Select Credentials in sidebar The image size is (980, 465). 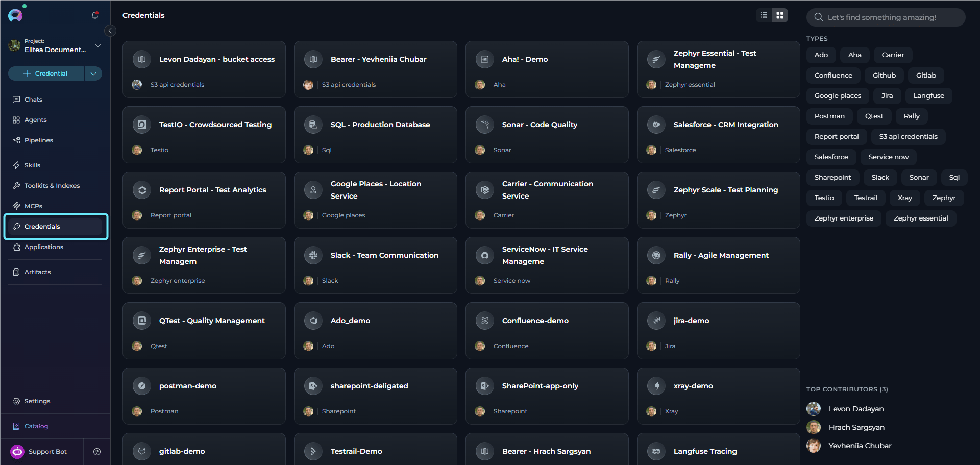click(x=55, y=227)
